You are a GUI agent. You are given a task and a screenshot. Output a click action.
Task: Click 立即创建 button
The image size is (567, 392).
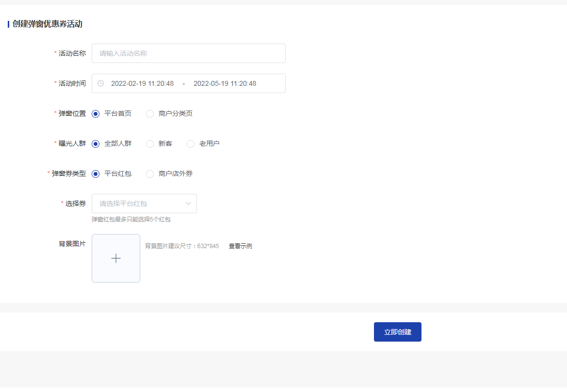point(397,331)
